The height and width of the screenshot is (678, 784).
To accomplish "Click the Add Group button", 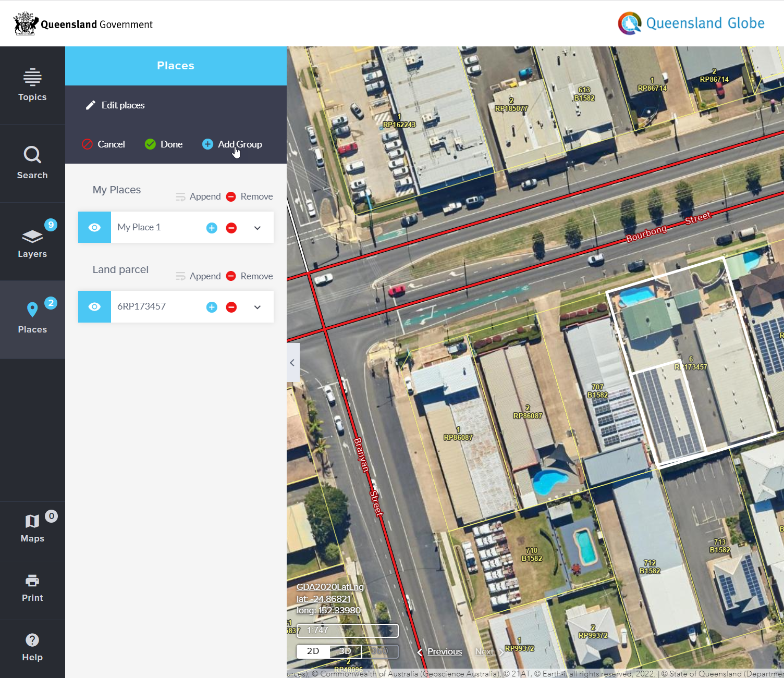I will [232, 144].
